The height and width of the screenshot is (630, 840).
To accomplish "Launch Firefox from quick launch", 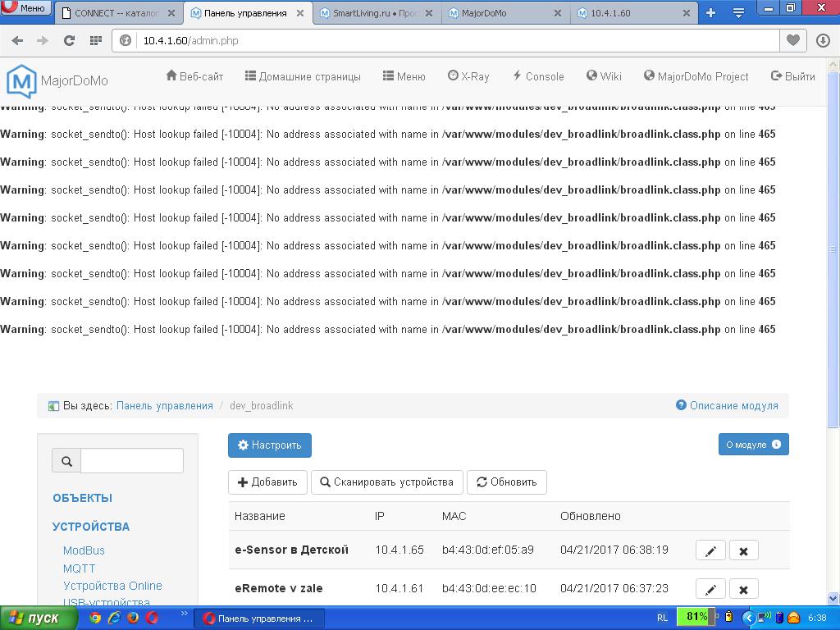I will click(133, 618).
